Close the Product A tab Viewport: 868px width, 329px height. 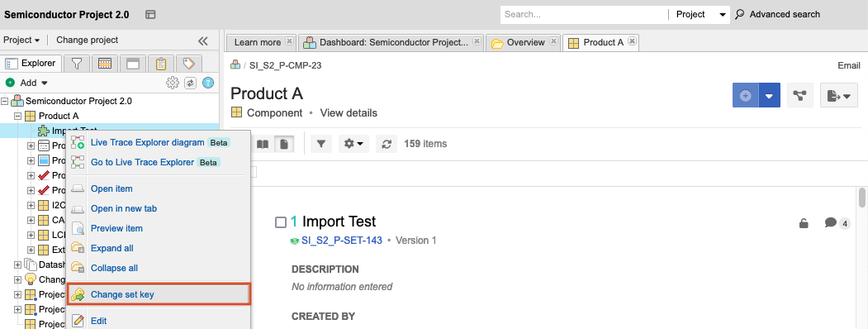coord(632,41)
